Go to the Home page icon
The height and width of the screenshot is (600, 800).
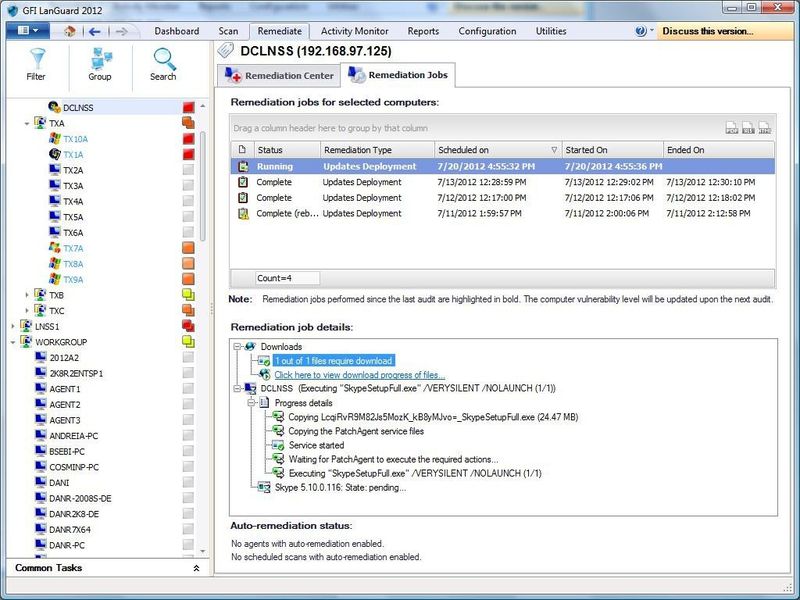coord(70,31)
